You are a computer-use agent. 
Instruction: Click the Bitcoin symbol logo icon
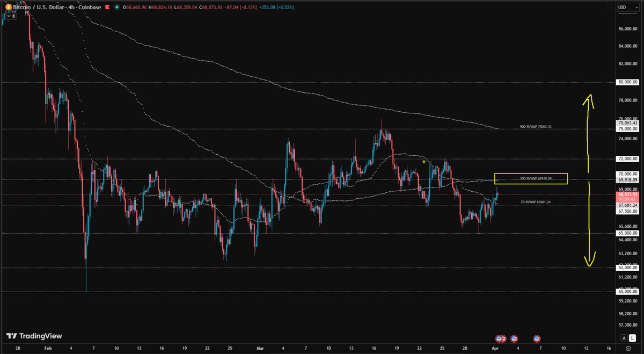click(x=8, y=7)
